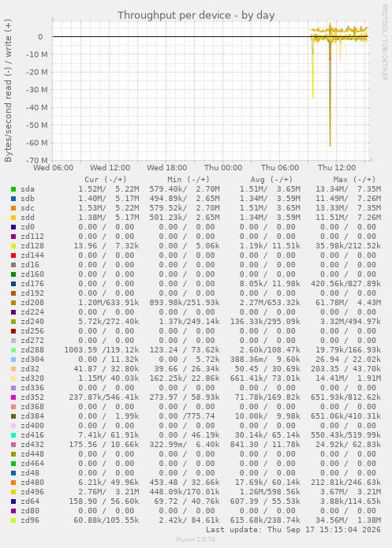The height and width of the screenshot is (548, 392).
Task: Click the zd496 current value '2.76M/ 3.21M'
Action: [108, 491]
